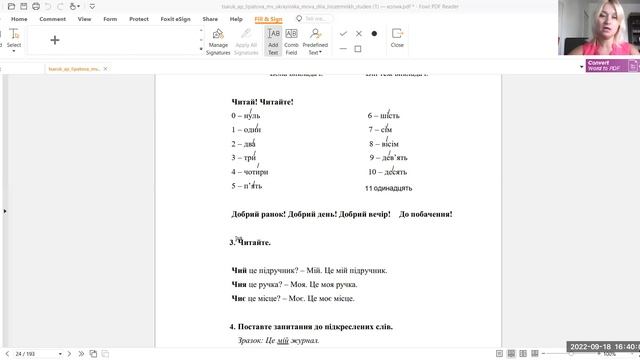Open page number dropdown arrow
Viewport: 640px width, 360px height.
(60, 354)
